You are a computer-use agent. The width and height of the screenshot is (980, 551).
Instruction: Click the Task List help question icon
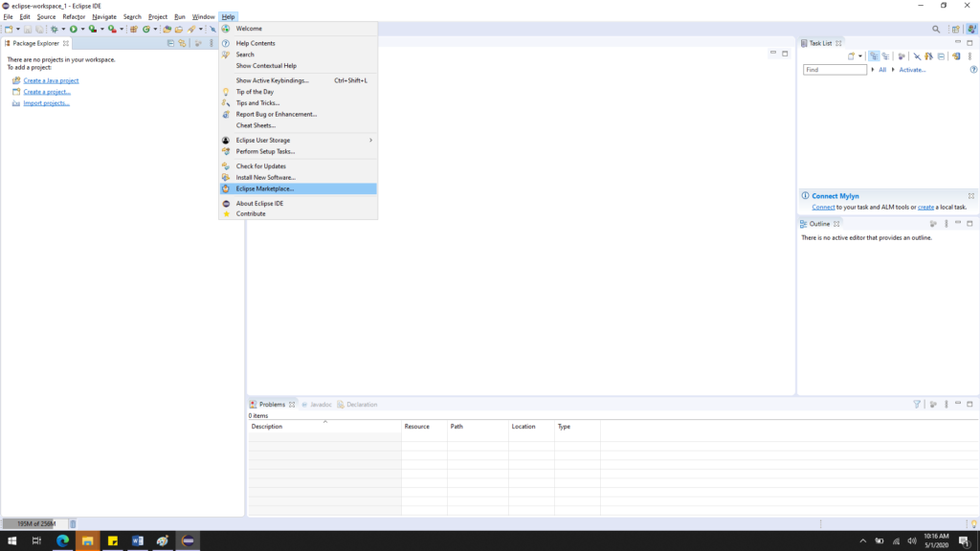pos(973,69)
